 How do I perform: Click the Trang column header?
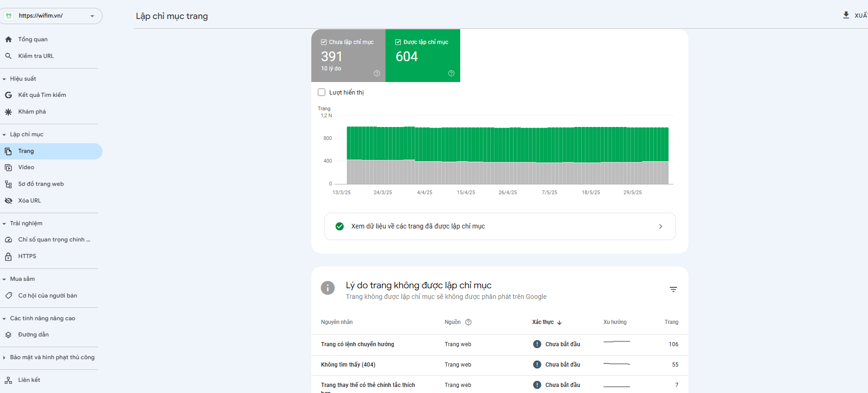[671, 322]
